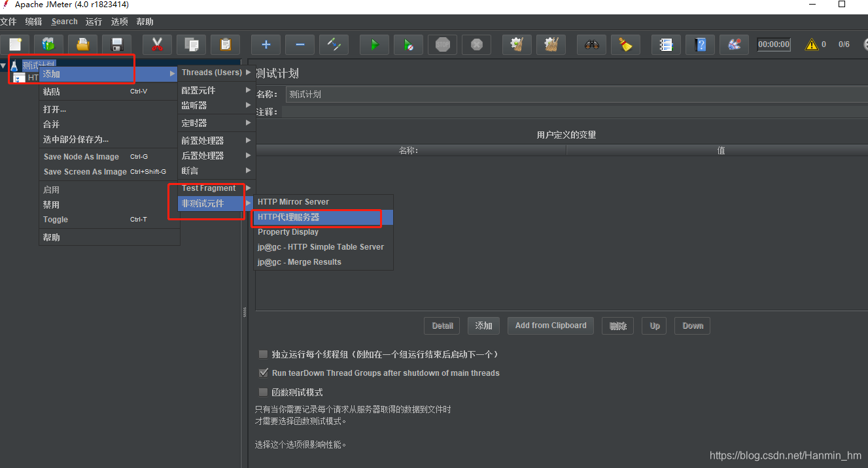Choose Save Screen As Image
This screenshot has height=468, width=868.
[109, 172]
